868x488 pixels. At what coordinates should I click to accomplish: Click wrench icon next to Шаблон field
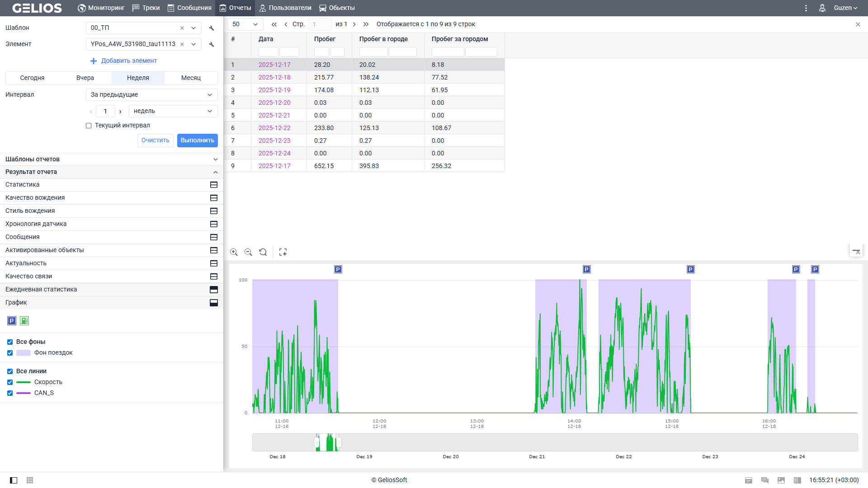211,28
